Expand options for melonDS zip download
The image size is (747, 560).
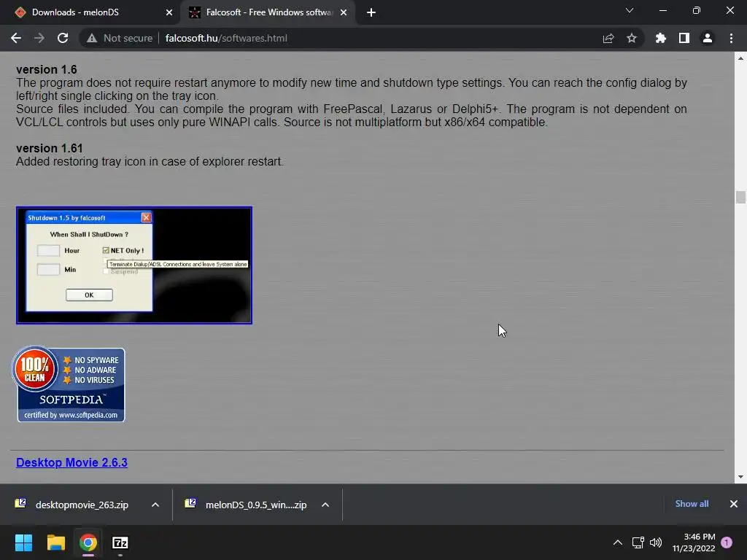325,505
